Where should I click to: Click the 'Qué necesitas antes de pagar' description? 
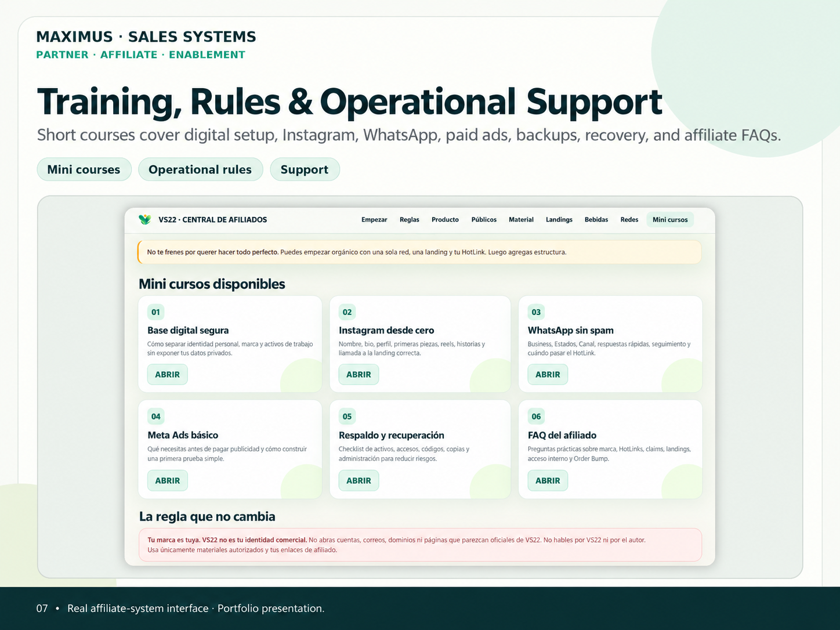227,454
